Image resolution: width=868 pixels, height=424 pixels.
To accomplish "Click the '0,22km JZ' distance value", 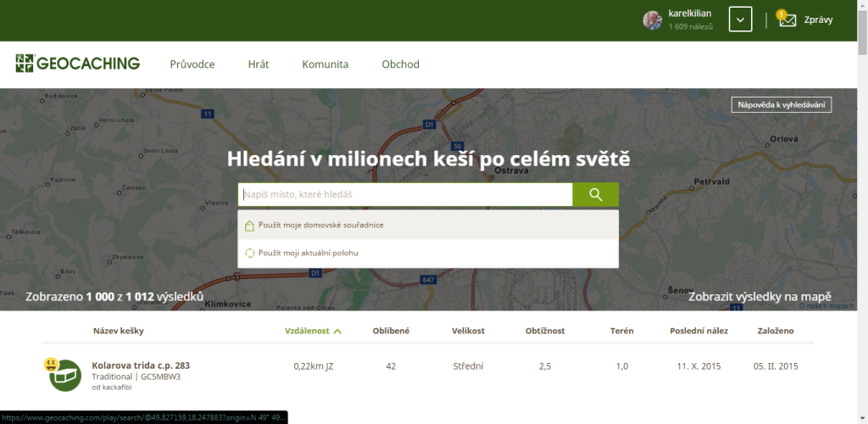I will (314, 365).
